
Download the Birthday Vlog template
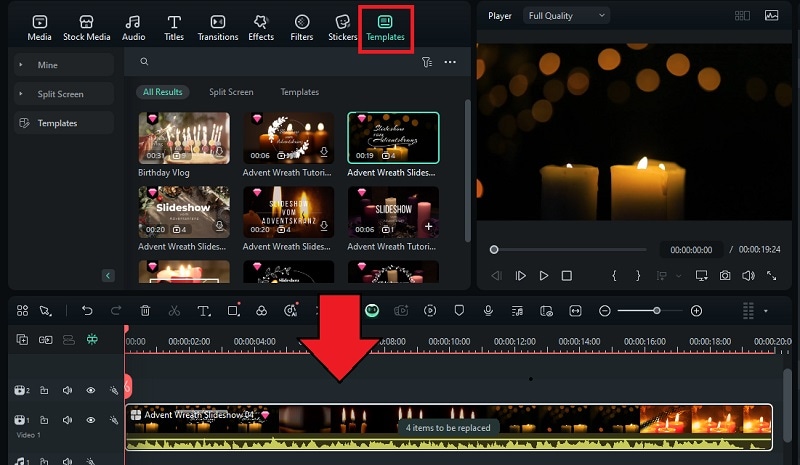coord(219,152)
